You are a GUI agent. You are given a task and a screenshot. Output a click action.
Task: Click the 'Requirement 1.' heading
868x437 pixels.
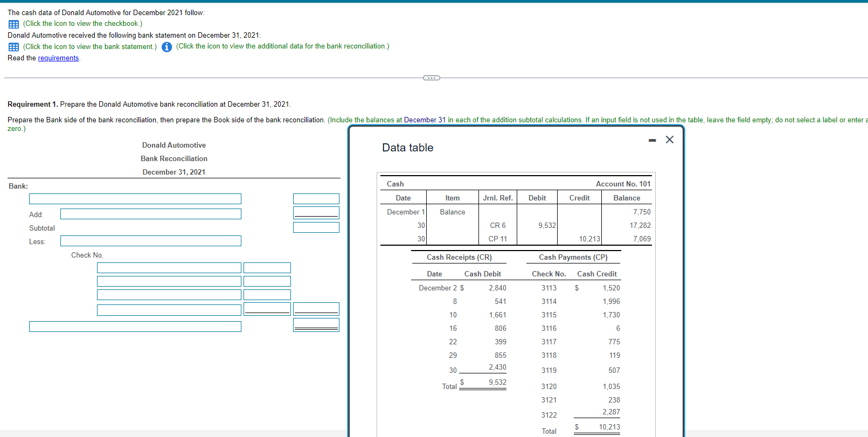tap(32, 105)
